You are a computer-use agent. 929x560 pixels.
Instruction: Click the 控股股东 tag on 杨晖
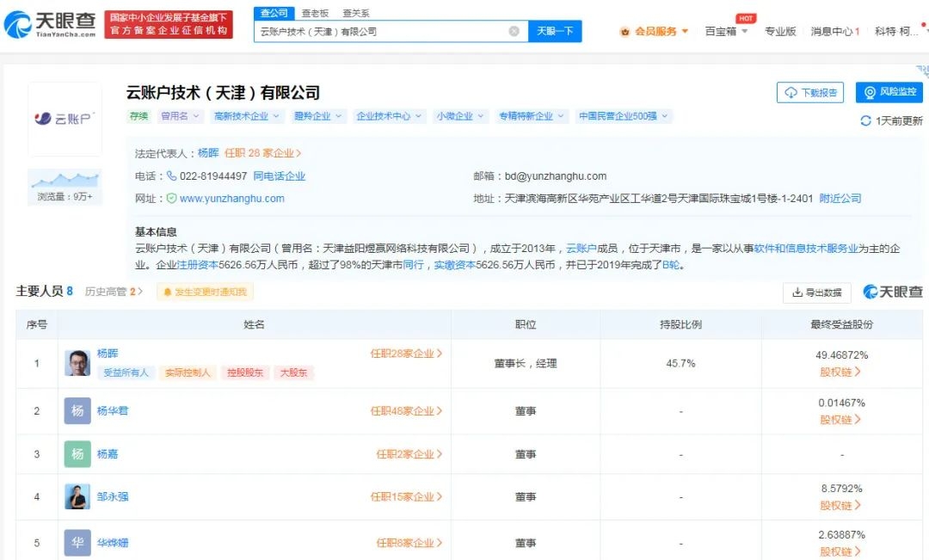pyautogui.click(x=244, y=372)
